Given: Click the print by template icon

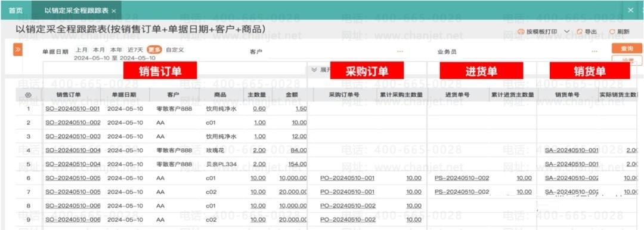Looking at the screenshot, I should click(x=522, y=32).
